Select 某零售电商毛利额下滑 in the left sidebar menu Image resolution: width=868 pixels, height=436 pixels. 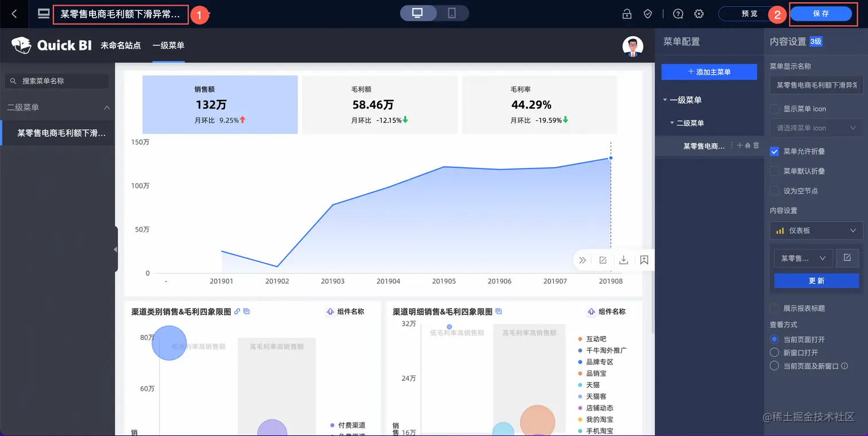point(57,133)
